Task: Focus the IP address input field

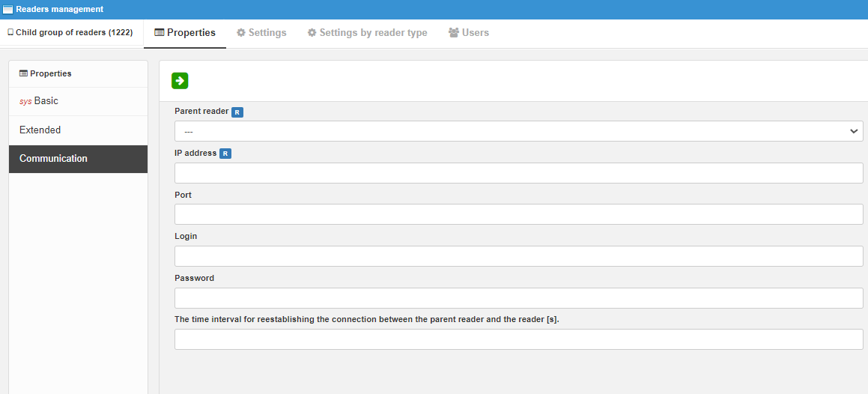Action: (x=519, y=173)
